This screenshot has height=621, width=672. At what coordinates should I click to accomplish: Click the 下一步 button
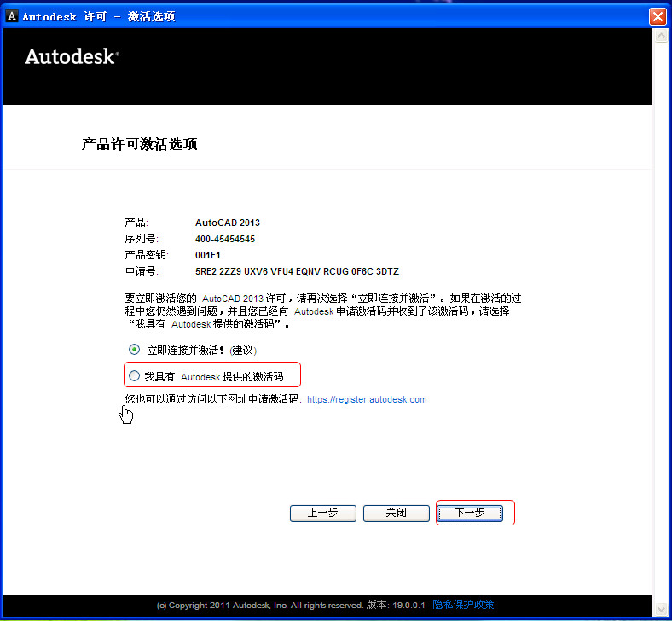[470, 513]
